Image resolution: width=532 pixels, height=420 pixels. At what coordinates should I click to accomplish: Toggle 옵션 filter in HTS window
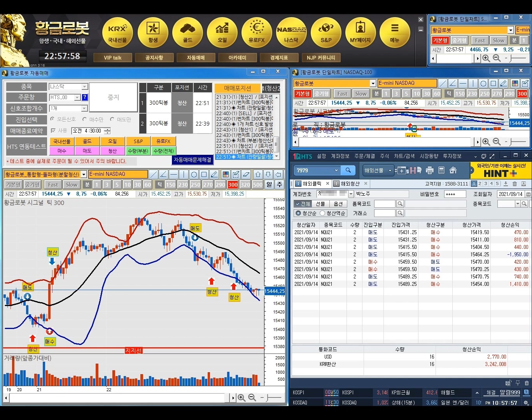338,204
